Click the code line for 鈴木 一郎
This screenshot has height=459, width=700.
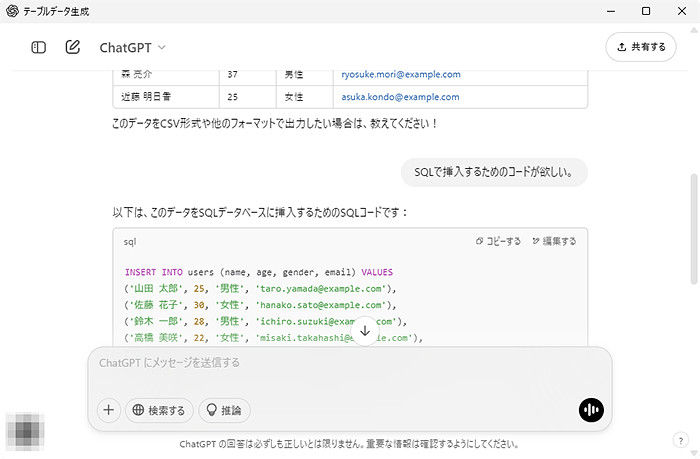[x=266, y=321]
